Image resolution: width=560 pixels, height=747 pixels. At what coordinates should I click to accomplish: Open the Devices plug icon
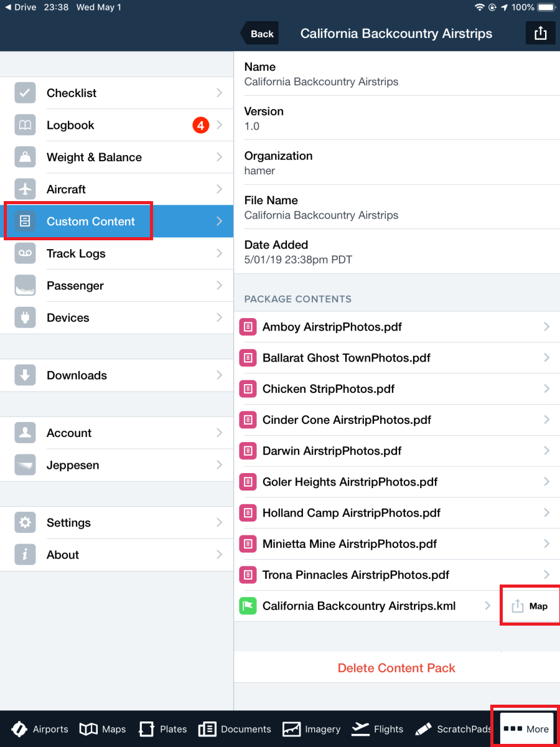[x=25, y=317]
